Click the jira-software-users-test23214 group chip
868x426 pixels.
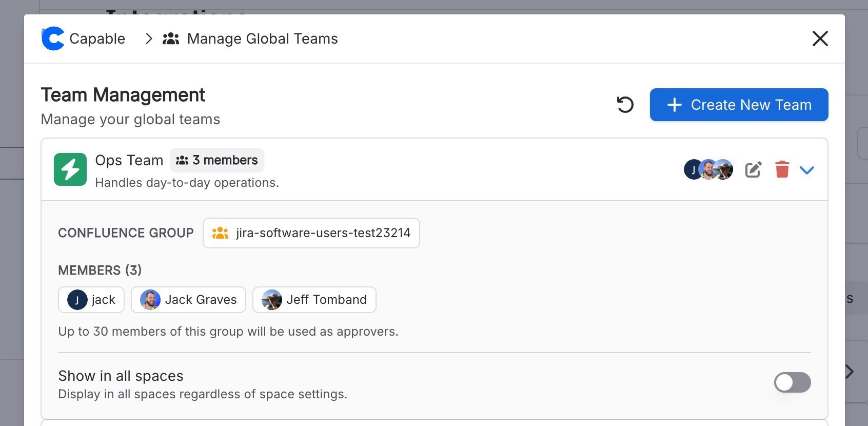click(x=311, y=233)
